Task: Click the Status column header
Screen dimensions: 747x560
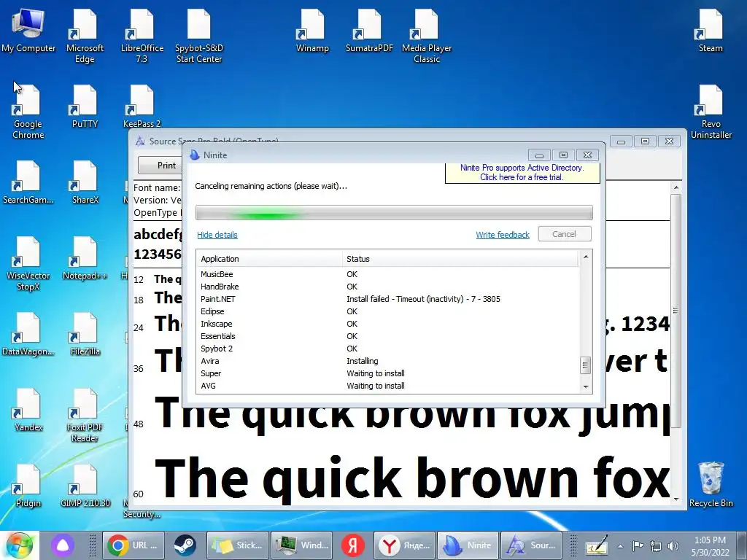Action: pos(460,259)
